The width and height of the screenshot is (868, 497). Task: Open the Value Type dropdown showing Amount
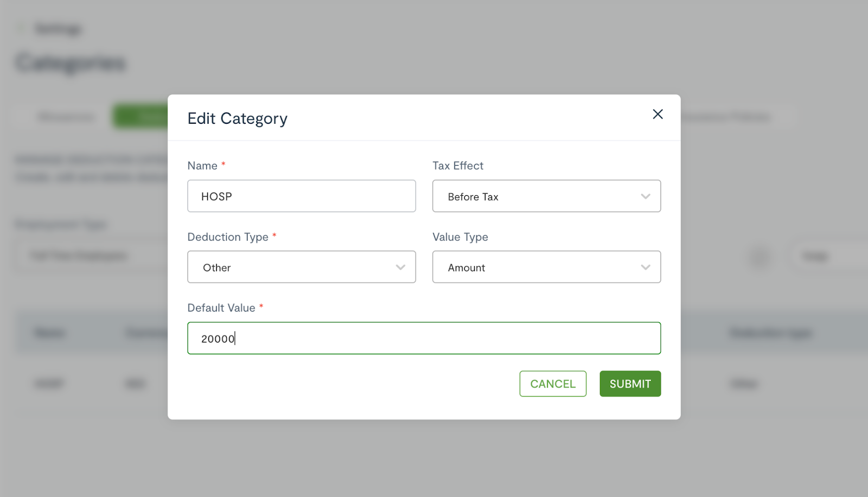pos(546,267)
